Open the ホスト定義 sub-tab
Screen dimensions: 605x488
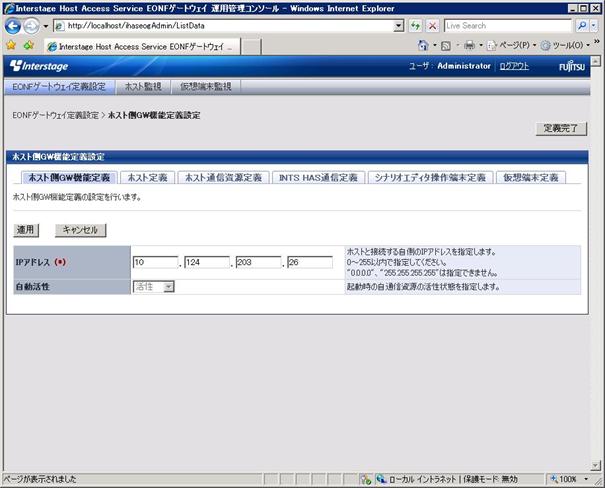pos(147,177)
